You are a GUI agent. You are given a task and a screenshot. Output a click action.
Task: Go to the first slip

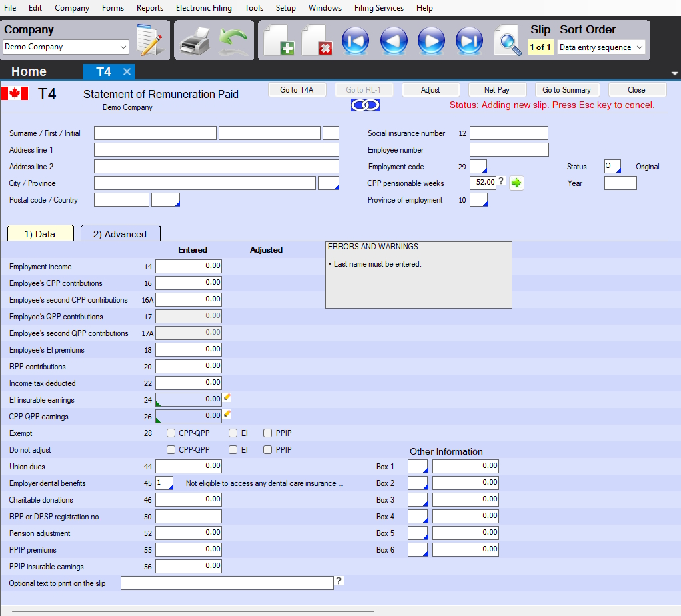click(355, 41)
